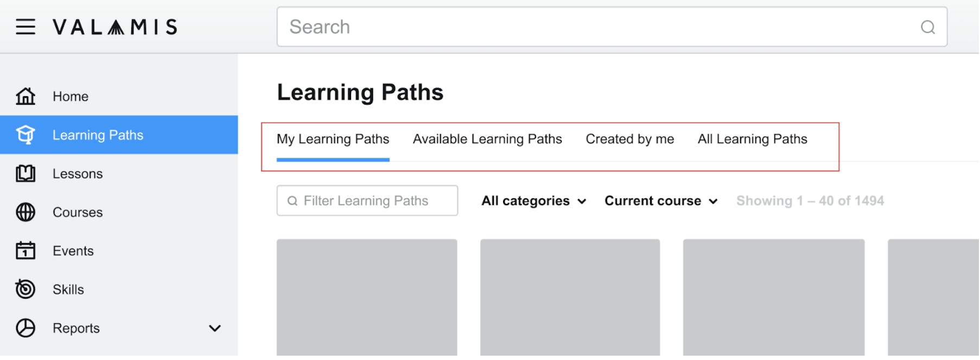The width and height of the screenshot is (980, 360).
Task: Expand the Reports submenu chevron
Action: 215,328
